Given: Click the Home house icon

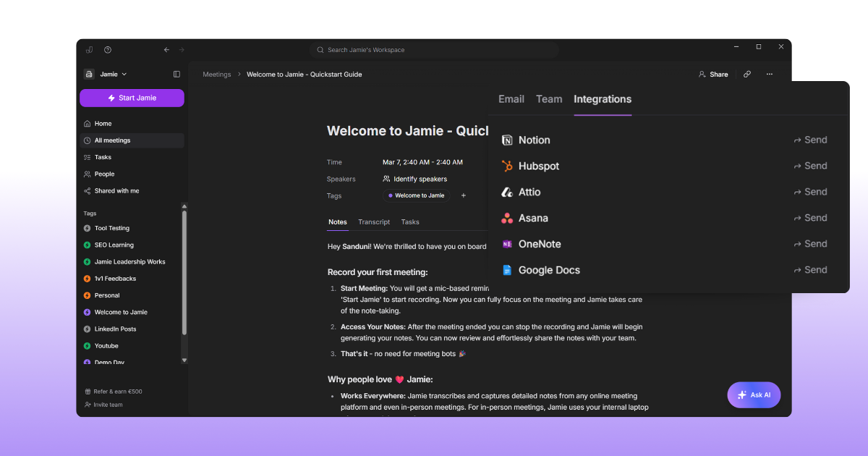Looking at the screenshot, I should [x=88, y=124].
